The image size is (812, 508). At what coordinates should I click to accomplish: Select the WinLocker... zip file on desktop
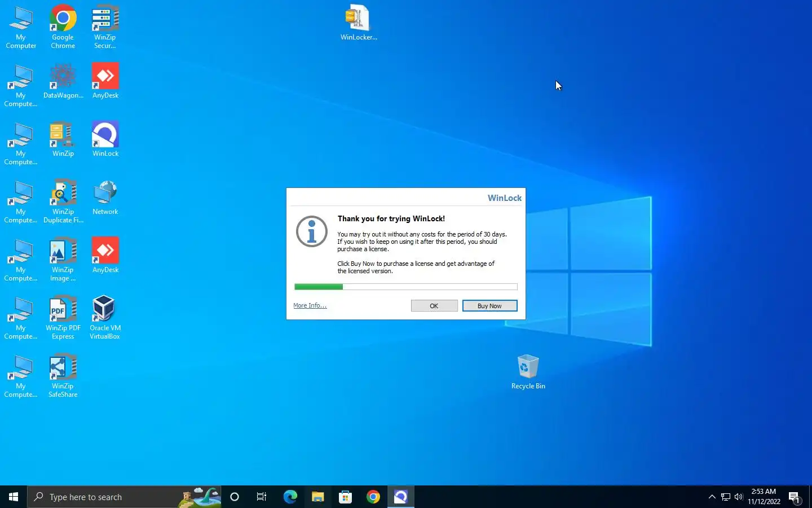click(x=359, y=23)
